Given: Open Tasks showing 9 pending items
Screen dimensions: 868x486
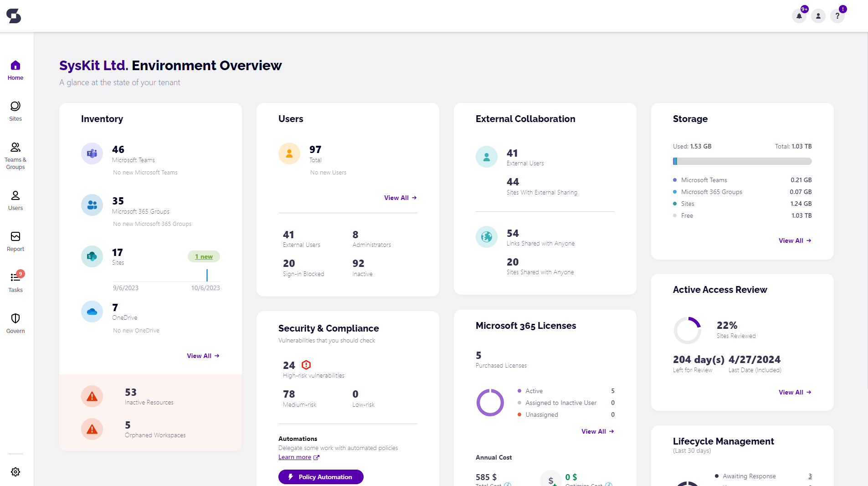Looking at the screenshot, I should 15,281.
